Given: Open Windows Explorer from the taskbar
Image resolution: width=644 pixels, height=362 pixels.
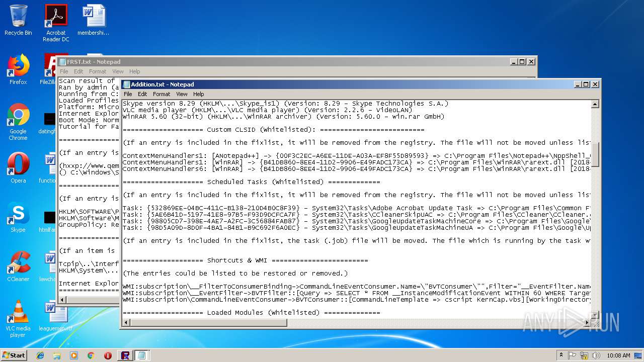Looking at the screenshot, I should [57, 355].
